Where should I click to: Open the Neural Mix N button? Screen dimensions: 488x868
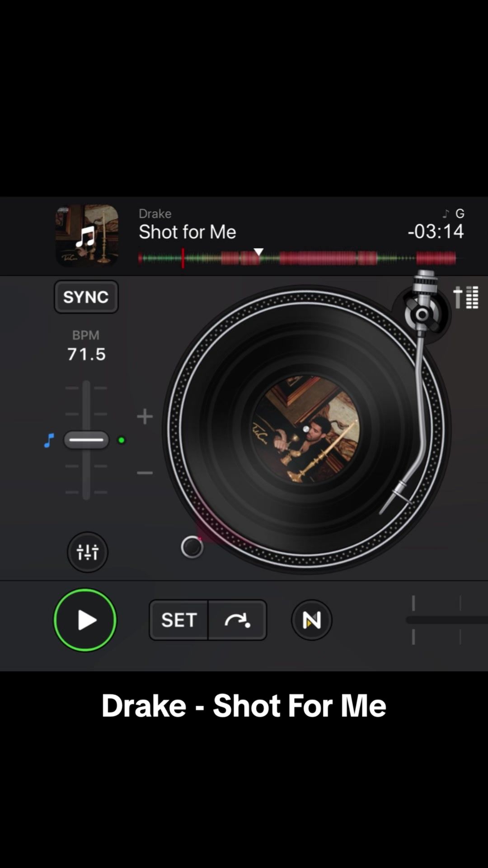point(312,620)
